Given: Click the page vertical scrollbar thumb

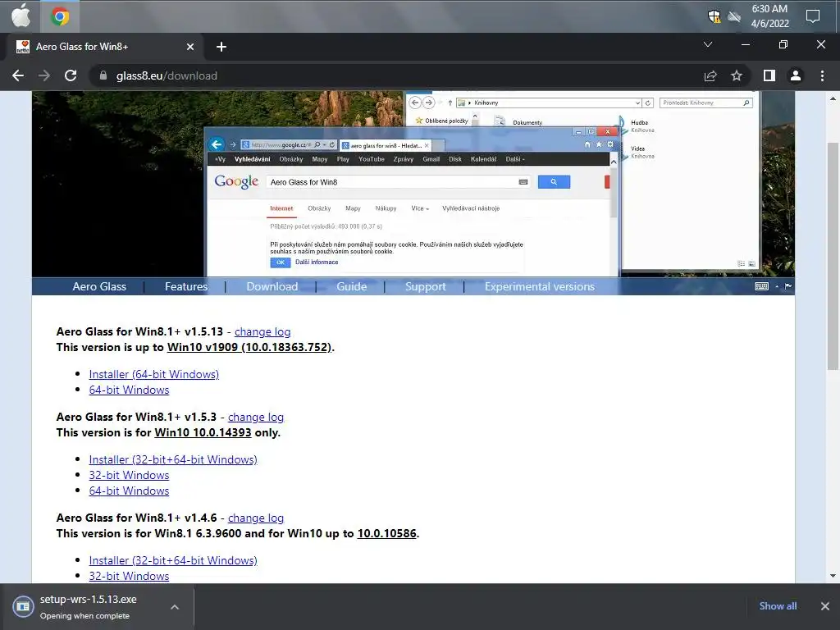Looking at the screenshot, I should click(833, 256).
